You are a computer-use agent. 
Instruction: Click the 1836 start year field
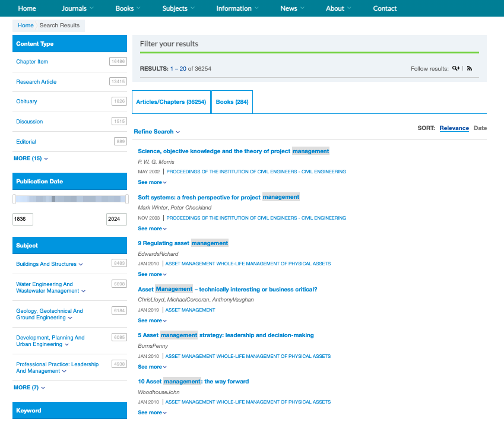[x=23, y=219]
